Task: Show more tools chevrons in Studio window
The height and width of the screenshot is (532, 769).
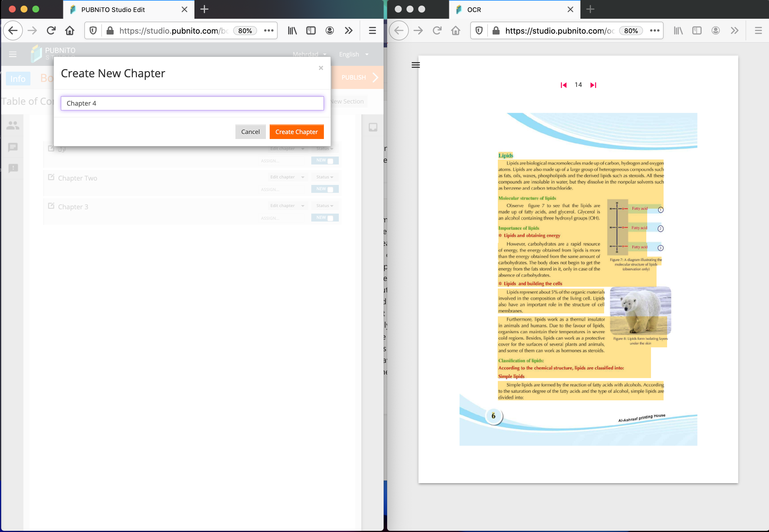Action: [348, 31]
